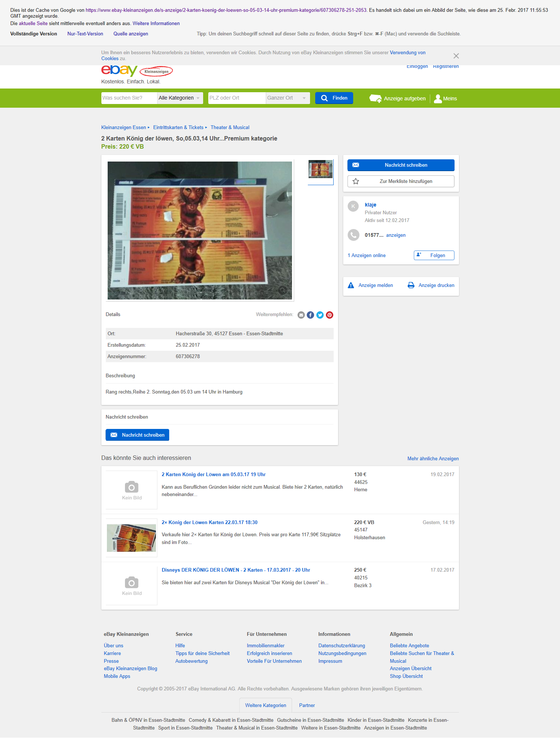
Task: Open the main ticket photo
Action: click(200, 231)
